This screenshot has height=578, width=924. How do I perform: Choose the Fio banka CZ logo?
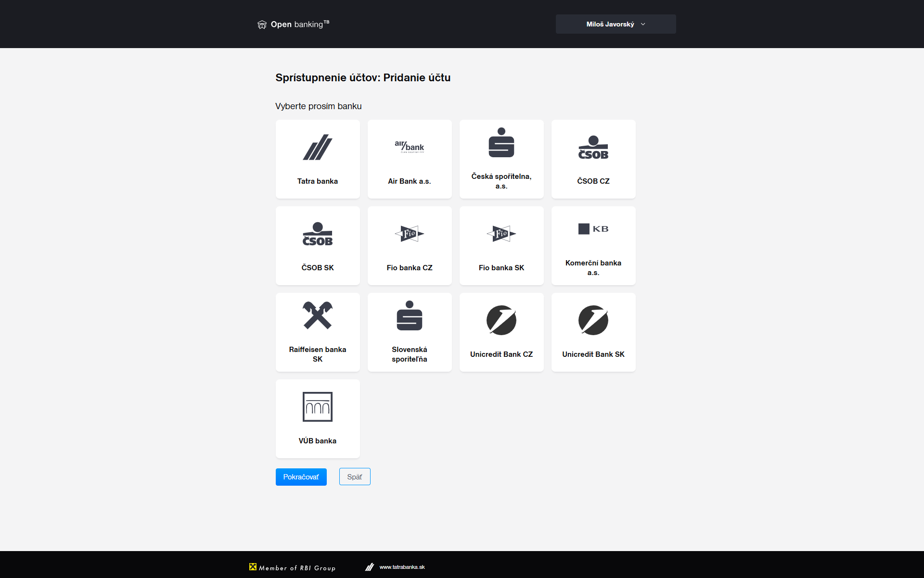coord(410,234)
